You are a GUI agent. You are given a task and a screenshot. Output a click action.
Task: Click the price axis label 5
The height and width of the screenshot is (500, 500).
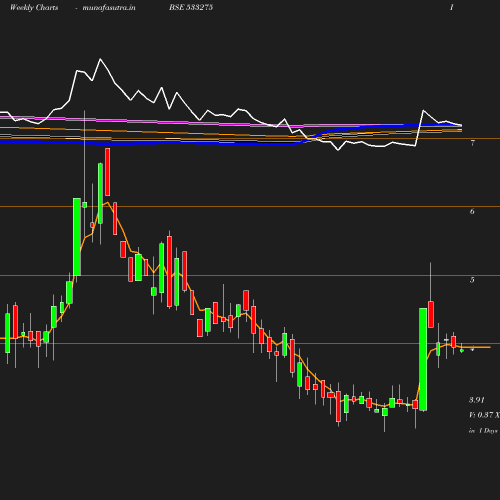click(472, 280)
